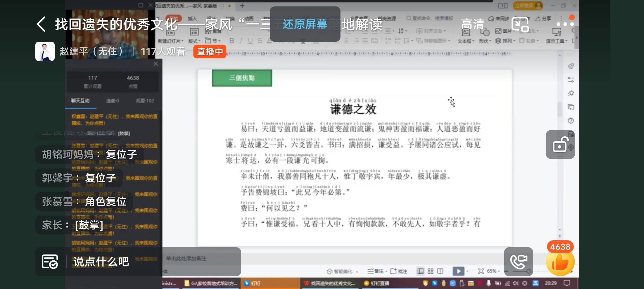Open the 智能美化 beautify tool
The width and height of the screenshot is (644, 289).
pyautogui.click(x=343, y=271)
